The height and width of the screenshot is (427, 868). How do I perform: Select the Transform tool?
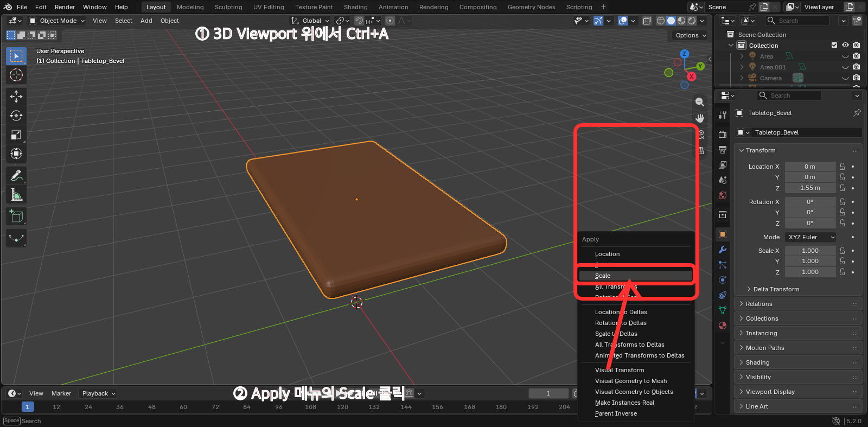(x=16, y=154)
